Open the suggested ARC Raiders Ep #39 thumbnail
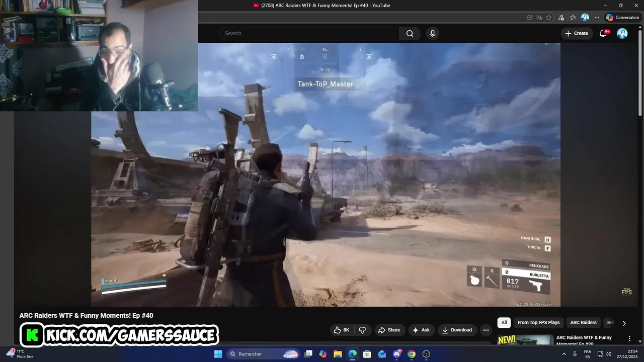644x362 pixels. 525,340
